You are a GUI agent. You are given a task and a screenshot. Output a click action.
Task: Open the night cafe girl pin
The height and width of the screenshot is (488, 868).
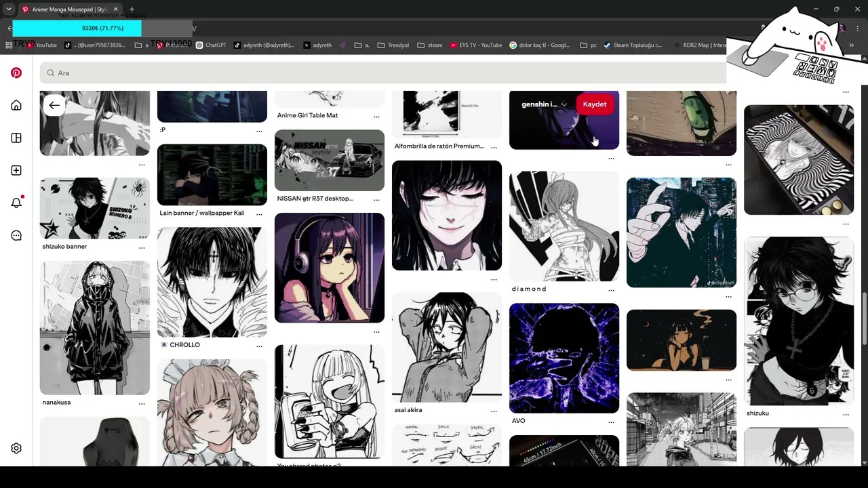click(682, 340)
